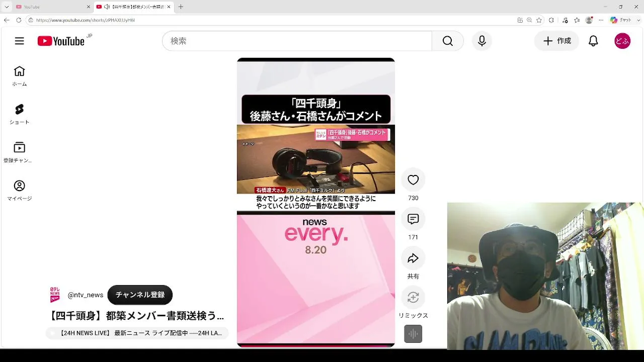The width and height of the screenshot is (644, 362).
Task: Click the 作成 create button
Action: [557, 41]
